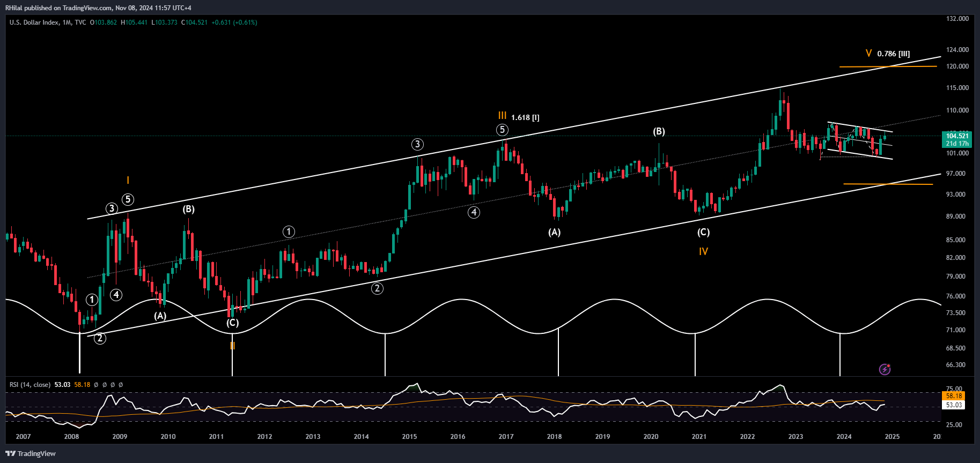Click the (C) label above wave II
The height and width of the screenshot is (463, 980).
[232, 323]
